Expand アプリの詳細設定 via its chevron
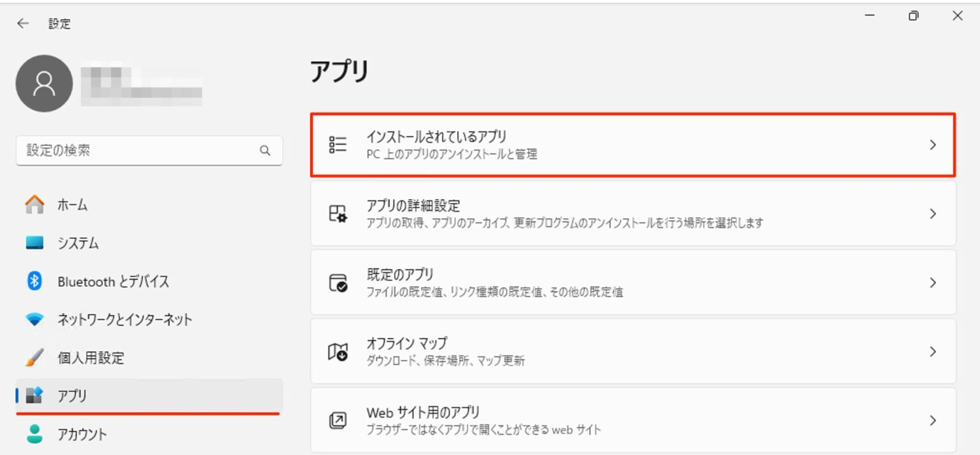 coord(932,214)
